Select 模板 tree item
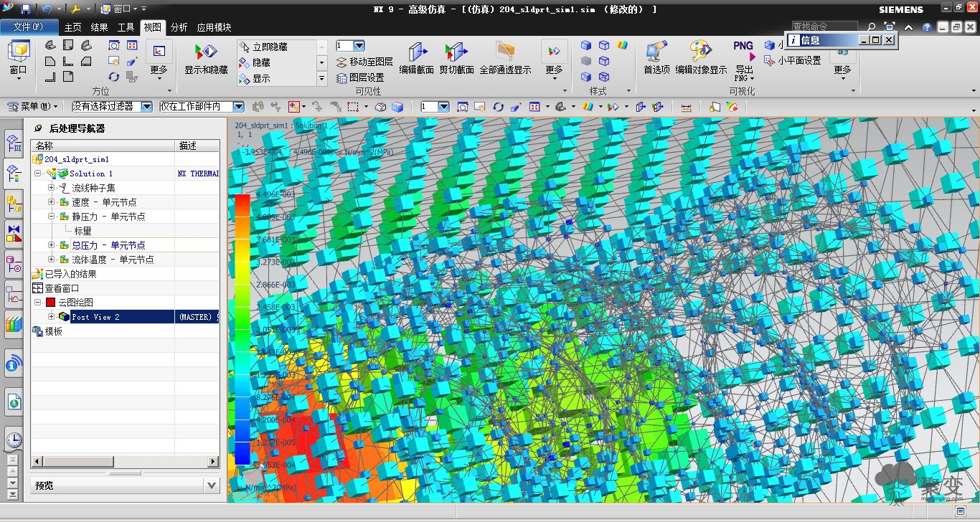This screenshot has width=980, height=522. pyautogui.click(x=54, y=331)
